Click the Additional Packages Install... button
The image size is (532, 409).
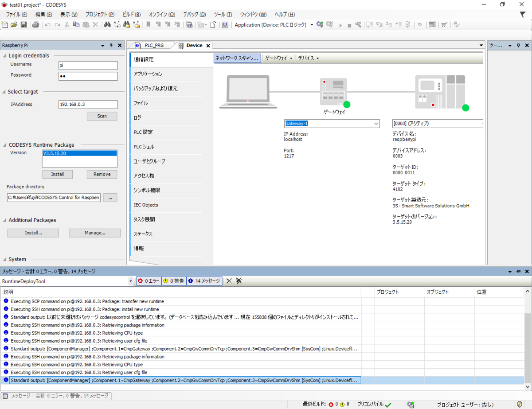[33, 233]
